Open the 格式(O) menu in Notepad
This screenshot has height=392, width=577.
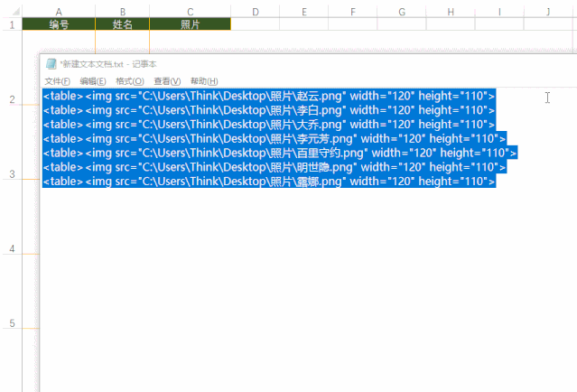(129, 81)
